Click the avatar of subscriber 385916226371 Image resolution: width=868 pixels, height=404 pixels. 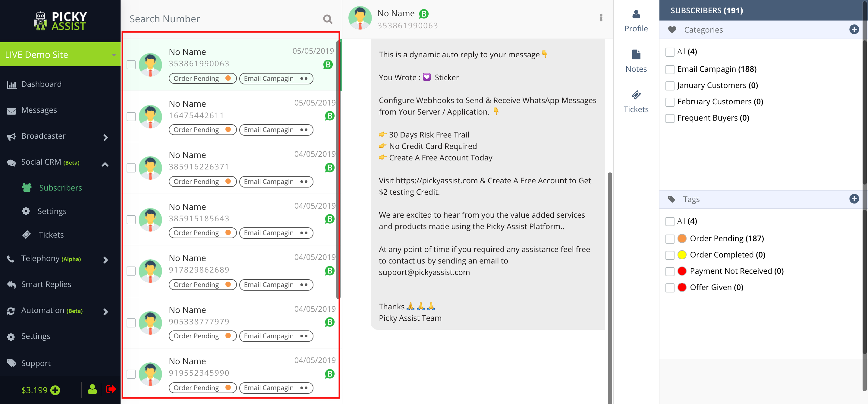coord(150,168)
